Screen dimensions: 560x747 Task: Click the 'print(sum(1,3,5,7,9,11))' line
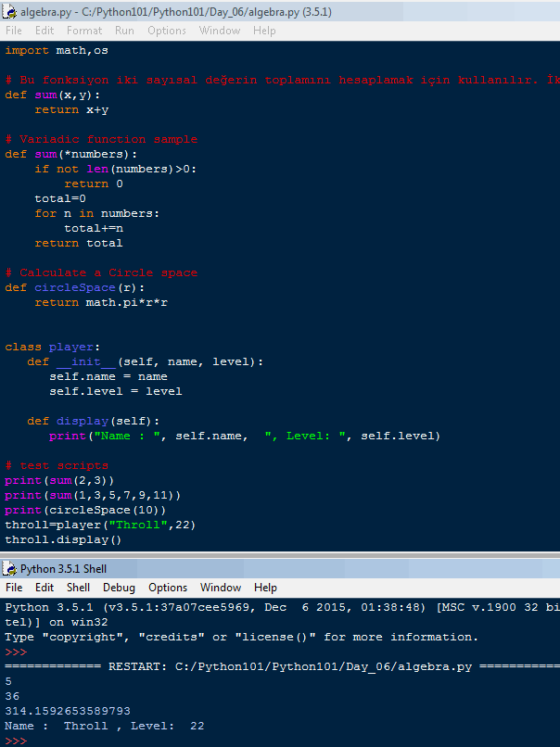point(93,496)
